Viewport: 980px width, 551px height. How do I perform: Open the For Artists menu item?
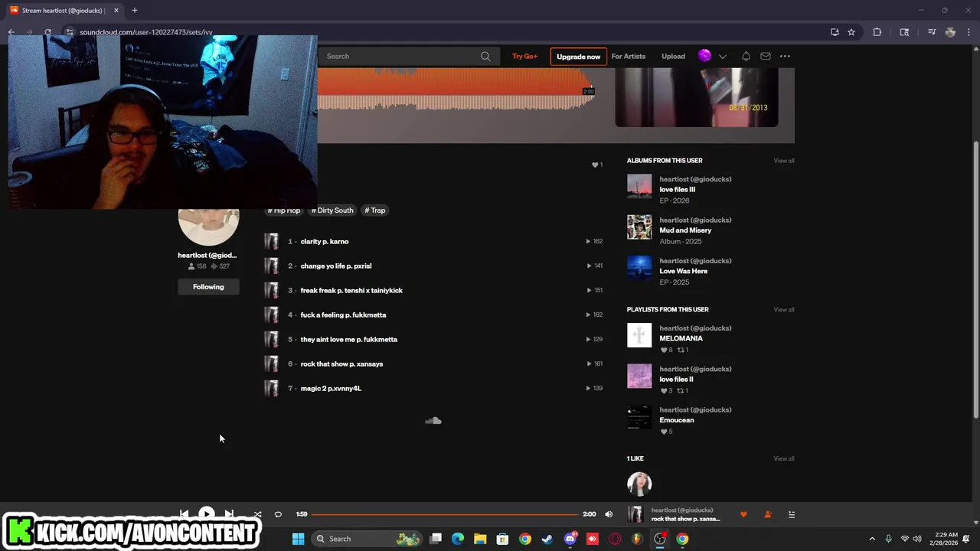(x=628, y=56)
